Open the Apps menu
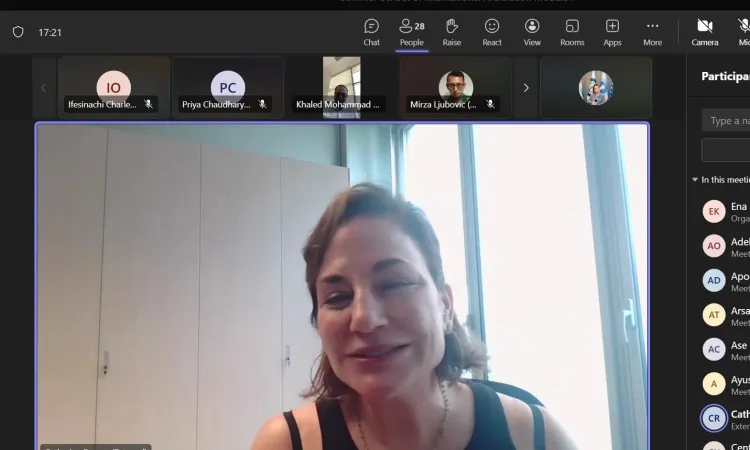This screenshot has height=450, width=750. coord(612,31)
